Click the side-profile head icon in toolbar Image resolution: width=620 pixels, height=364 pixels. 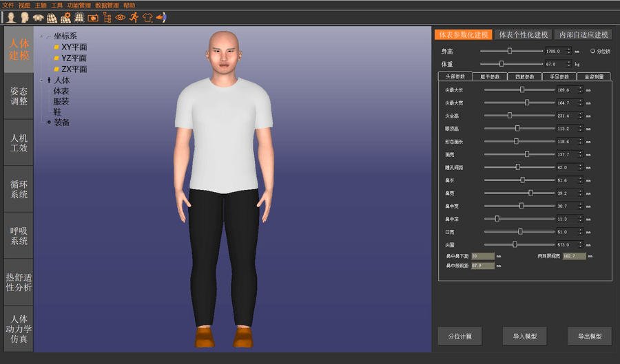click(24, 17)
